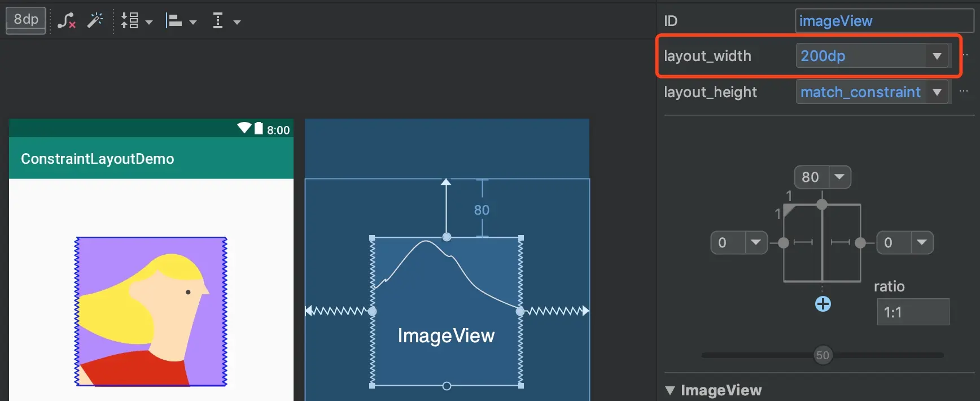Click the top-right blueprint resize handle

(520, 238)
